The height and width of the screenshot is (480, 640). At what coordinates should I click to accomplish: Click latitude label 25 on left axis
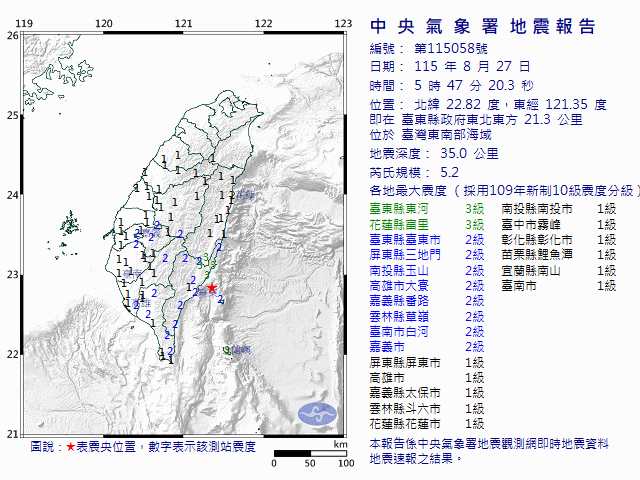[x=13, y=116]
